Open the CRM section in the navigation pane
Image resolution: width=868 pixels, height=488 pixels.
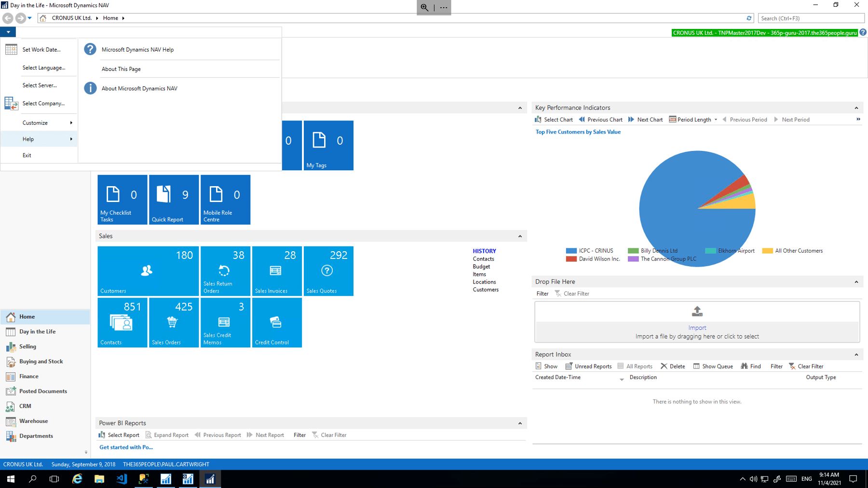[x=25, y=407]
